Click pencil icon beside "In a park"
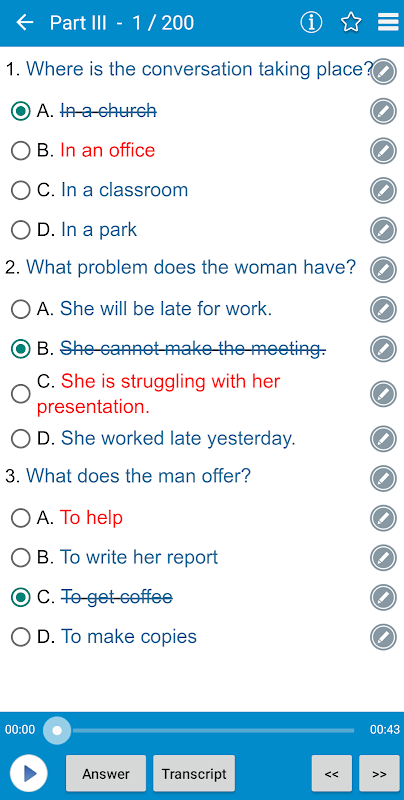Screen dimensions: 404x800 pos(383,230)
